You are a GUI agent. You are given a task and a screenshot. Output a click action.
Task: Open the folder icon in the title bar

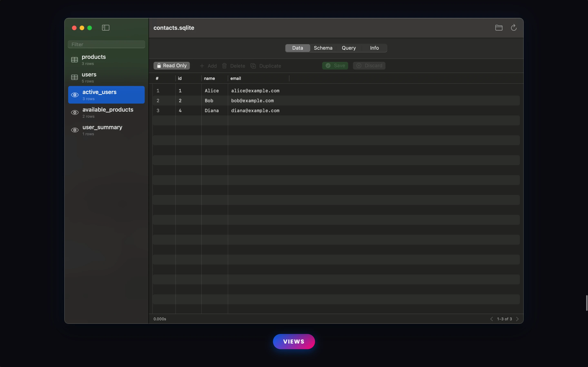pyautogui.click(x=498, y=28)
